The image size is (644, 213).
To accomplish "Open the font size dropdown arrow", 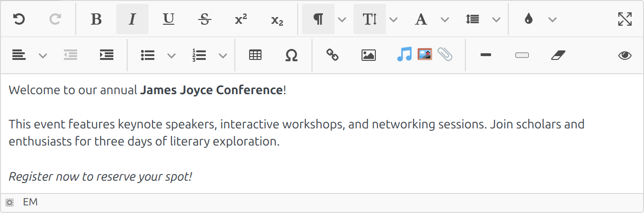I will point(393,19).
